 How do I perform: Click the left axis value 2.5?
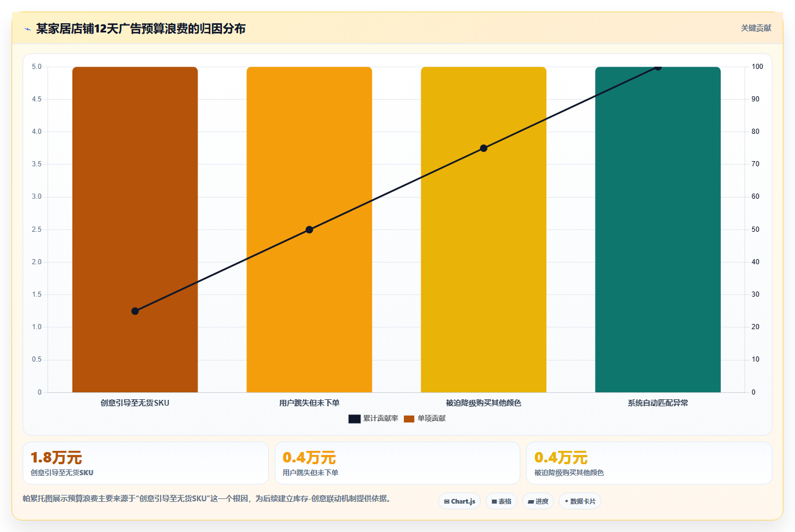(x=37, y=229)
